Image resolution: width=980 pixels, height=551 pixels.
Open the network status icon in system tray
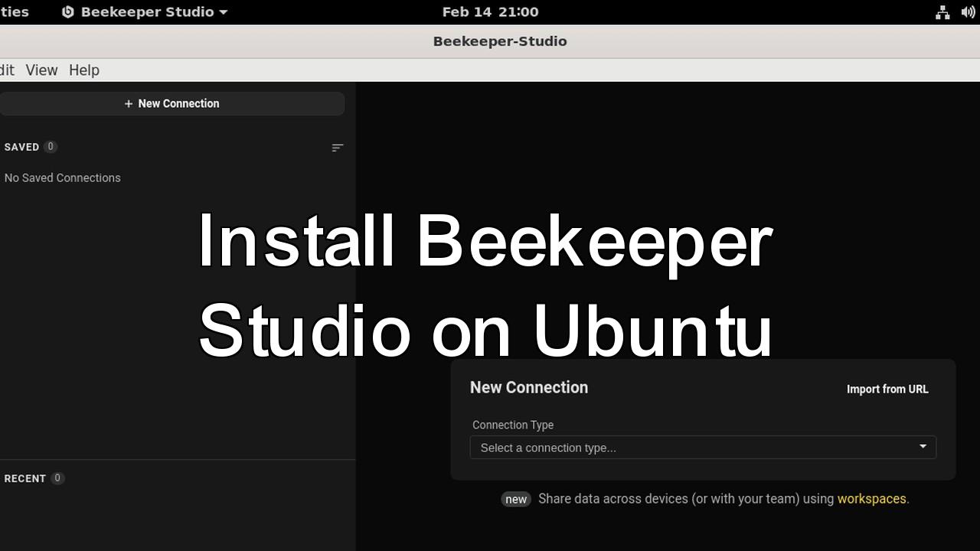942,12
